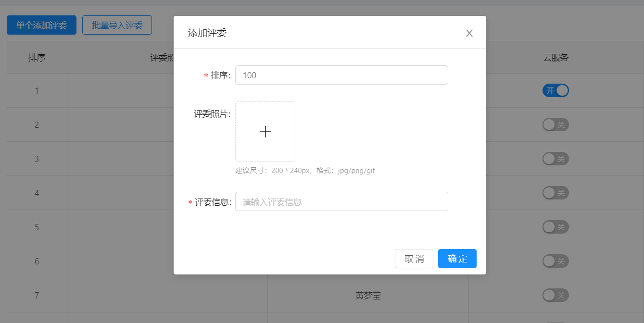644x323 pixels.
Task: Click the 评委信息 input field
Action: [341, 201]
